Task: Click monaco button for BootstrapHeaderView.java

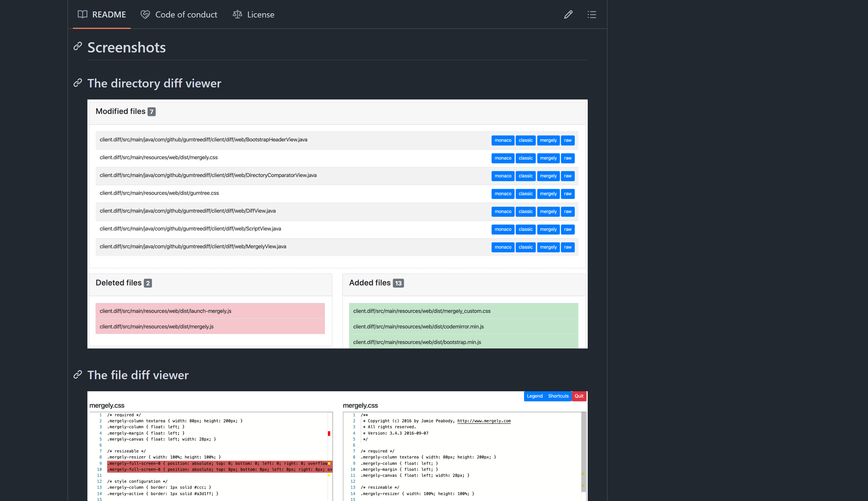Action: click(x=503, y=140)
